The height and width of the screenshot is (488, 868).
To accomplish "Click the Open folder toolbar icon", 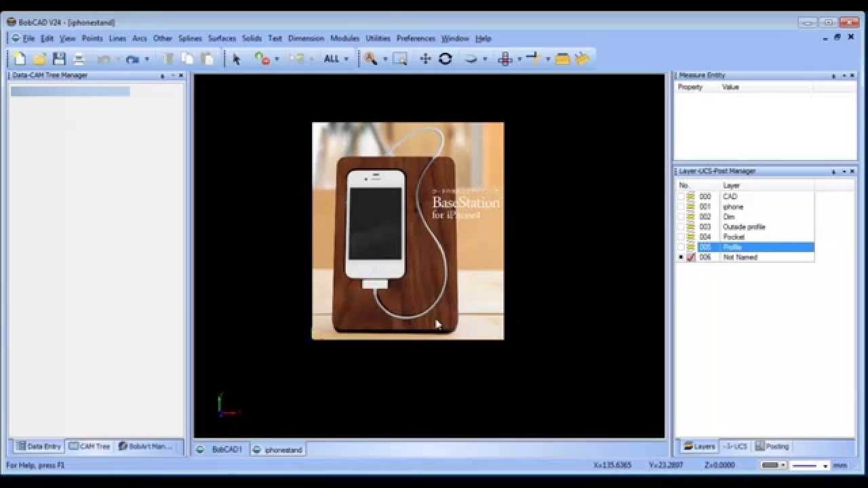I will coord(39,59).
